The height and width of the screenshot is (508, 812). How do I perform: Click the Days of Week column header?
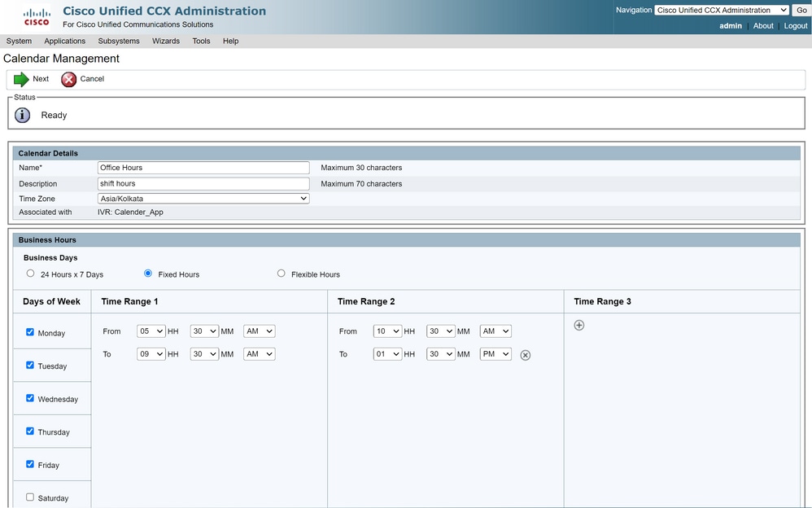click(51, 302)
